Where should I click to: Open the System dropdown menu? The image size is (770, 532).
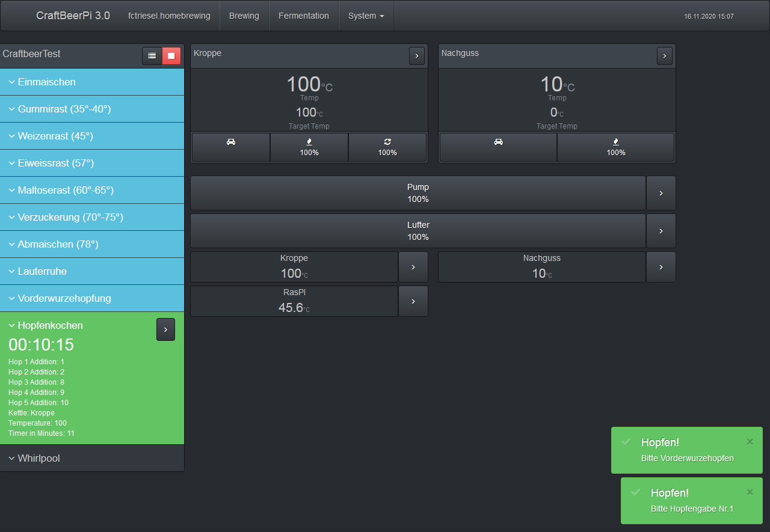[366, 16]
